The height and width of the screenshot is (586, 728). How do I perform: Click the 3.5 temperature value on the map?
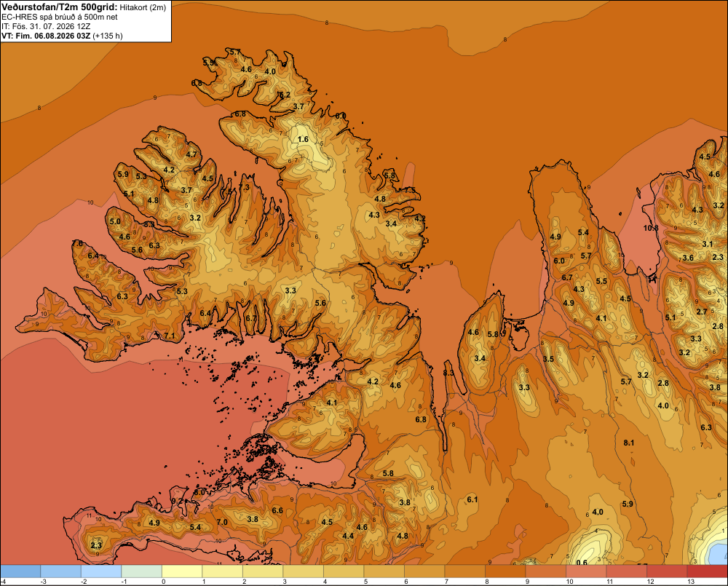(548, 359)
